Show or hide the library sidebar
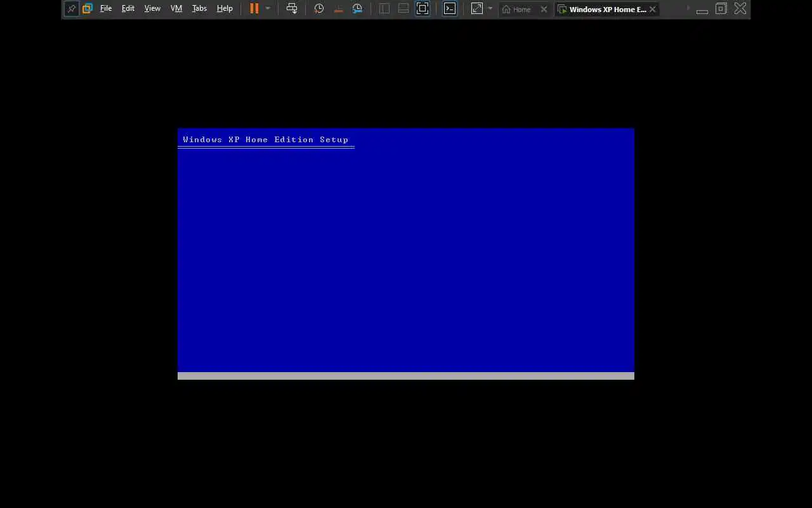The width and height of the screenshot is (812, 508). 384,9
